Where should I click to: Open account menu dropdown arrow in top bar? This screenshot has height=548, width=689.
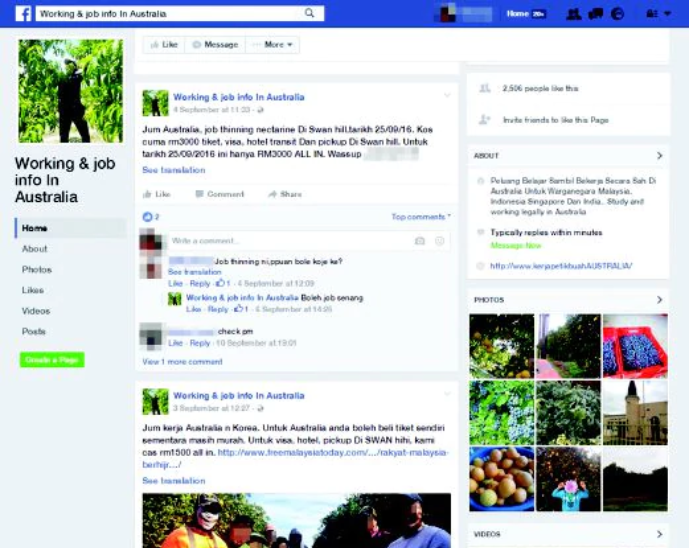[x=667, y=14]
